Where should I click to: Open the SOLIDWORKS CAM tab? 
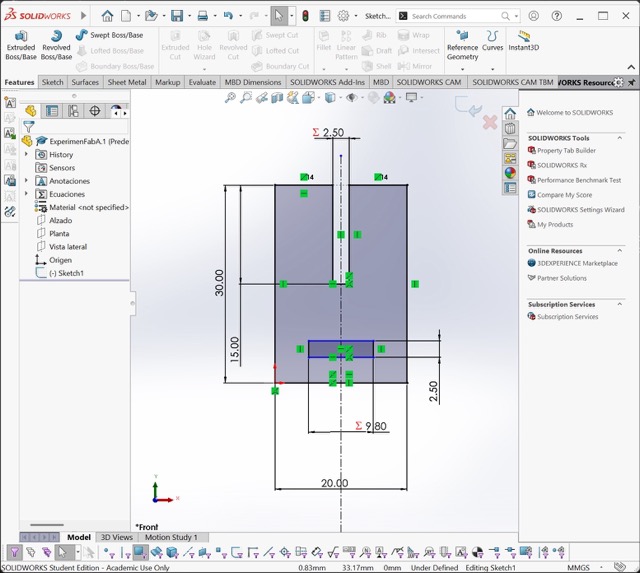[429, 82]
